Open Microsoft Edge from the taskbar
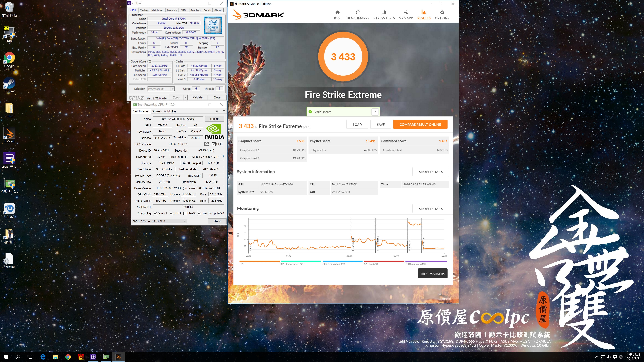Image resolution: width=644 pixels, height=362 pixels. click(43, 357)
